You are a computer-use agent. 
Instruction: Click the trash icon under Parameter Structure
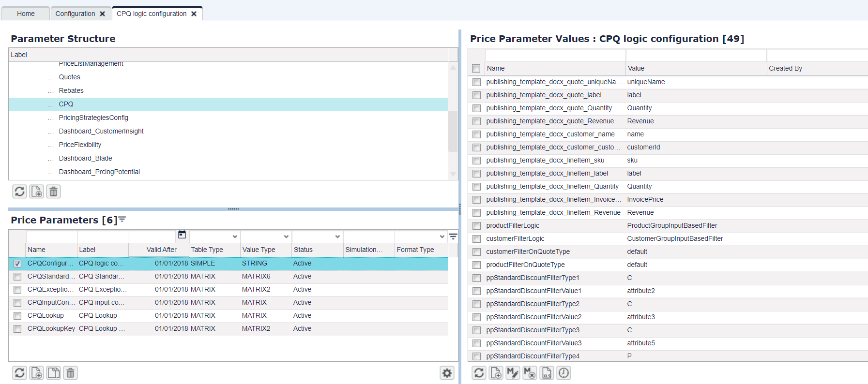53,192
